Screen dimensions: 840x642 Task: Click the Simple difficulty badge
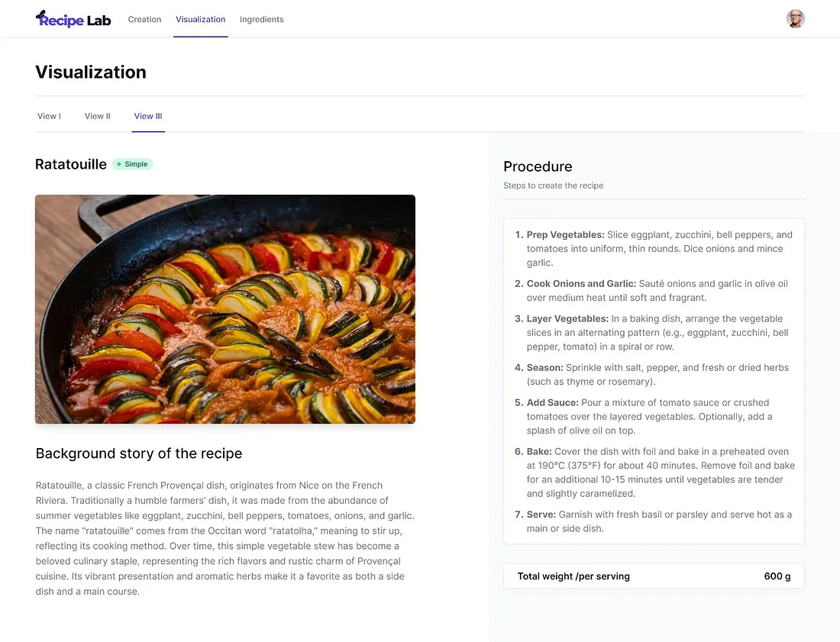point(133,164)
